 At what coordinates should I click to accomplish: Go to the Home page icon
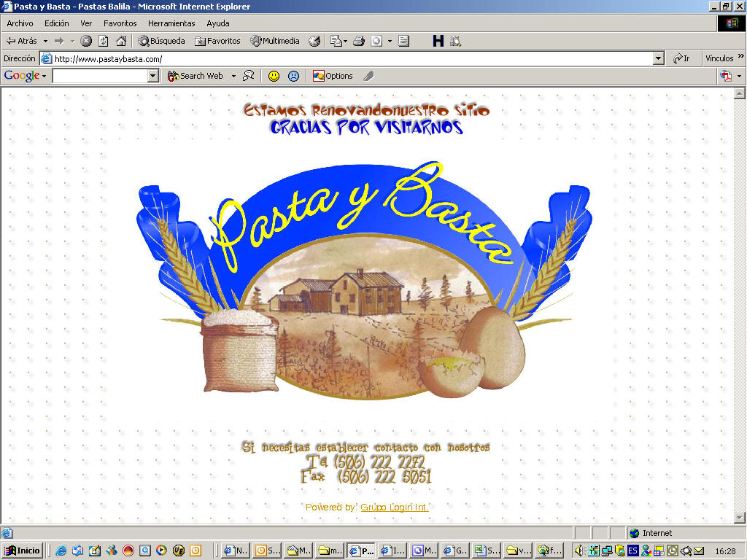point(122,41)
